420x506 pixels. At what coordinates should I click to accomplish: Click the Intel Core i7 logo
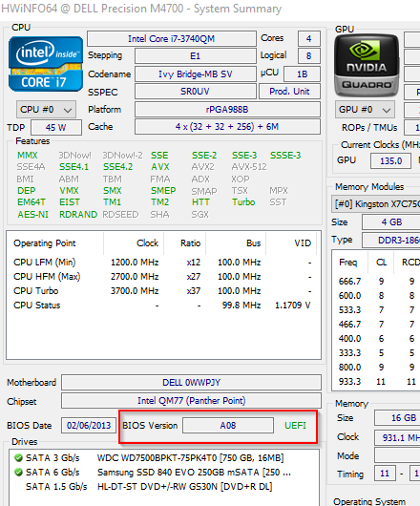click(x=46, y=64)
